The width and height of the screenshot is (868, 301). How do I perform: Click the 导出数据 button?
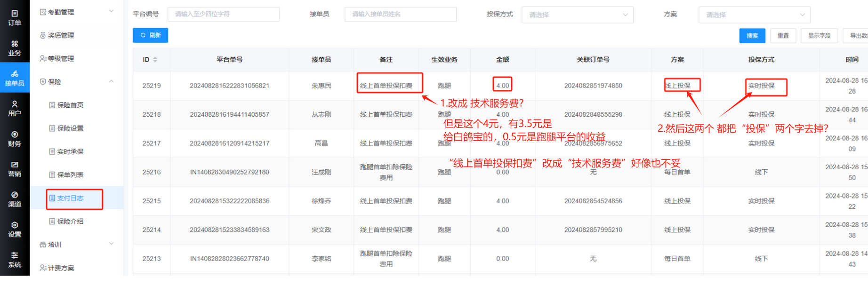tap(856, 36)
